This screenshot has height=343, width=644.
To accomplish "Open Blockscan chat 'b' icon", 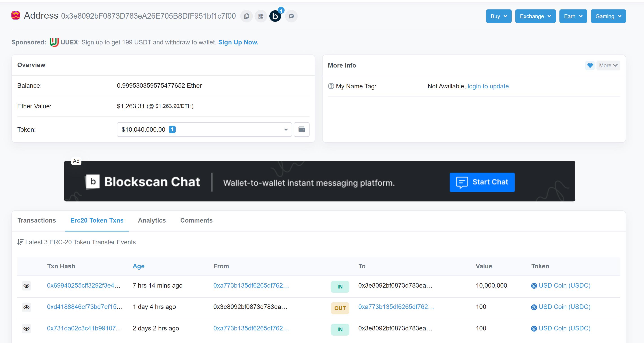I will tap(275, 16).
